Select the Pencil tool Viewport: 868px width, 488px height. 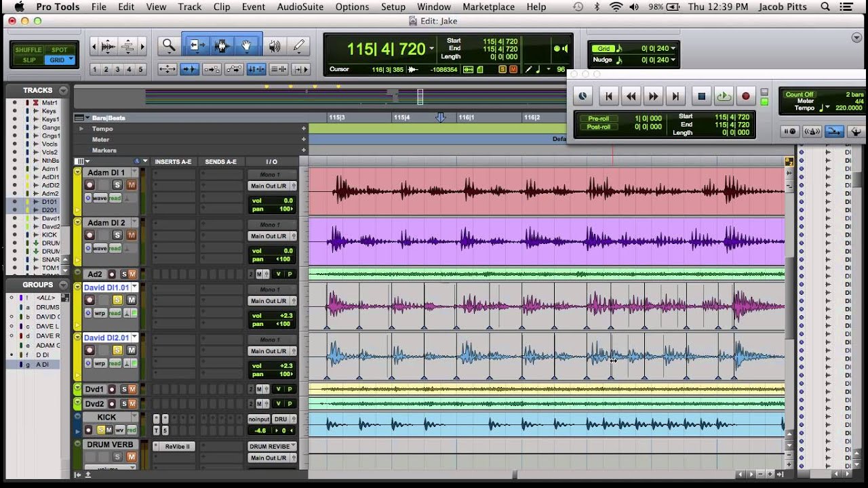click(x=298, y=46)
